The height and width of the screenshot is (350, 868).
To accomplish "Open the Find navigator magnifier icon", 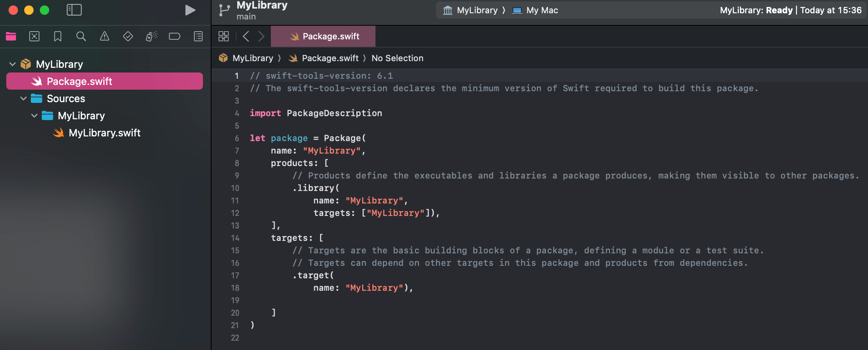I will 81,36.
